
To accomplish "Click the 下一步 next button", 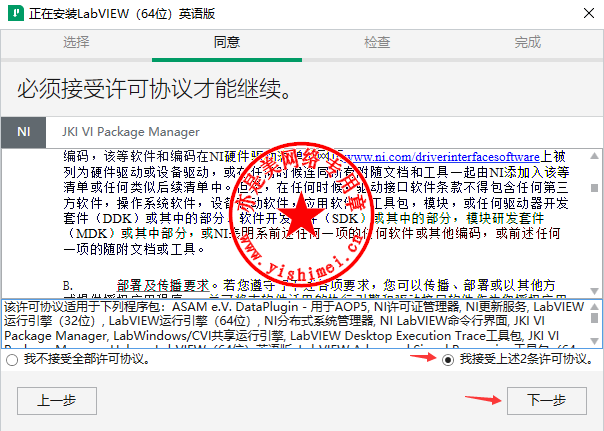I will (x=547, y=401).
